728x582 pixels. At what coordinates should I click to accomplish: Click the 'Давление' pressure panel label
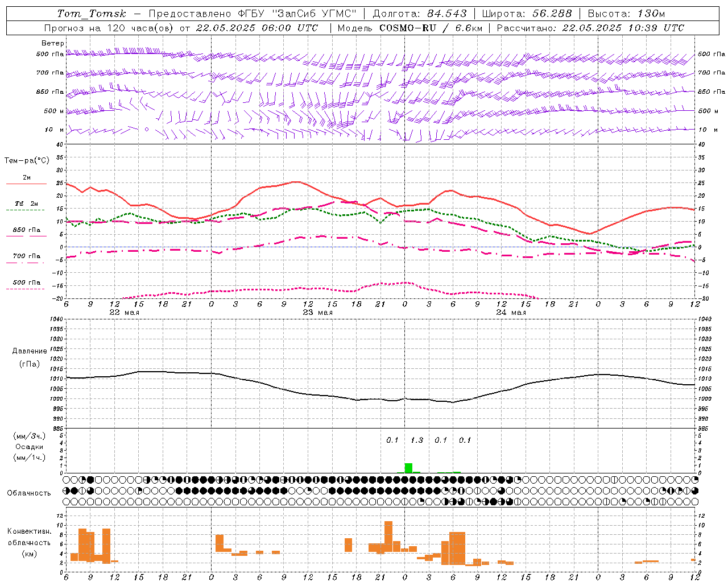30,351
